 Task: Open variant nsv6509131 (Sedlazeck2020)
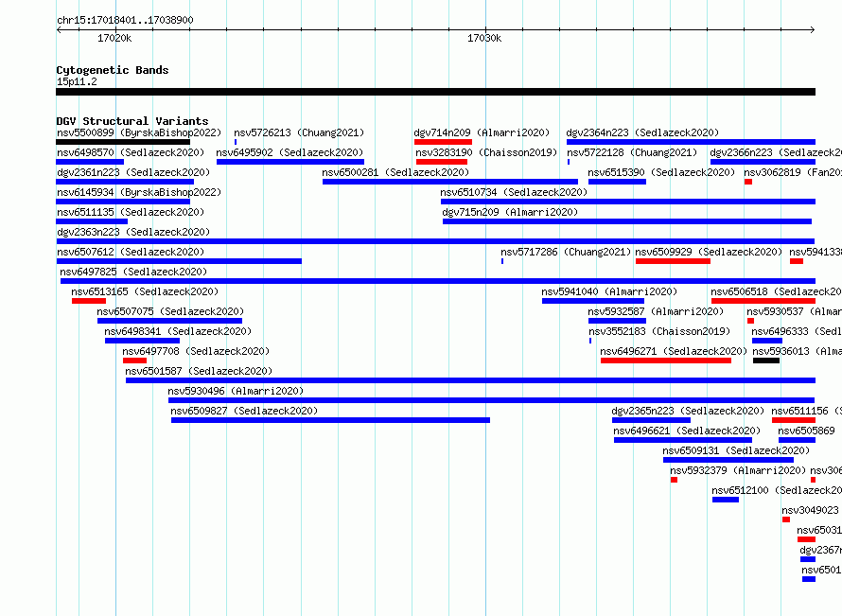point(736,450)
